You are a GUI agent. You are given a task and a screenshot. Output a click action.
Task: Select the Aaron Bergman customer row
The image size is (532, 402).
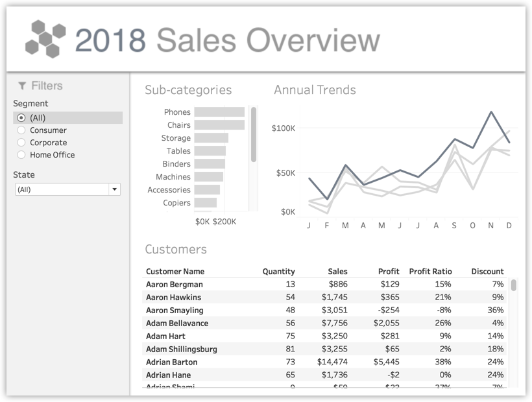pos(175,285)
